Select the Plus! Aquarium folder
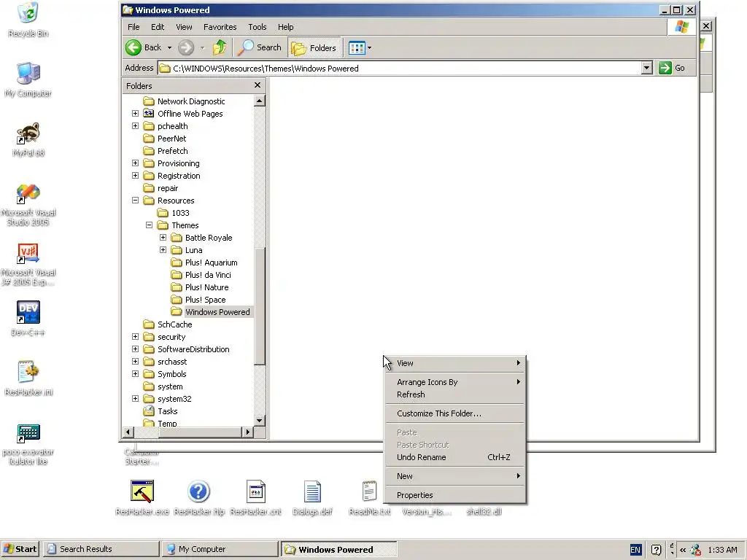Screen dimensions: 747x560 [204, 262]
